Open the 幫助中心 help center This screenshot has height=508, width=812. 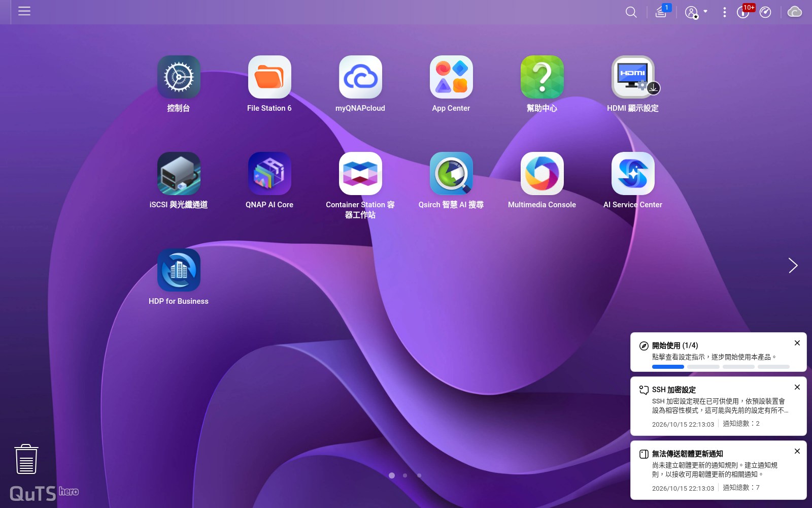pyautogui.click(x=542, y=77)
